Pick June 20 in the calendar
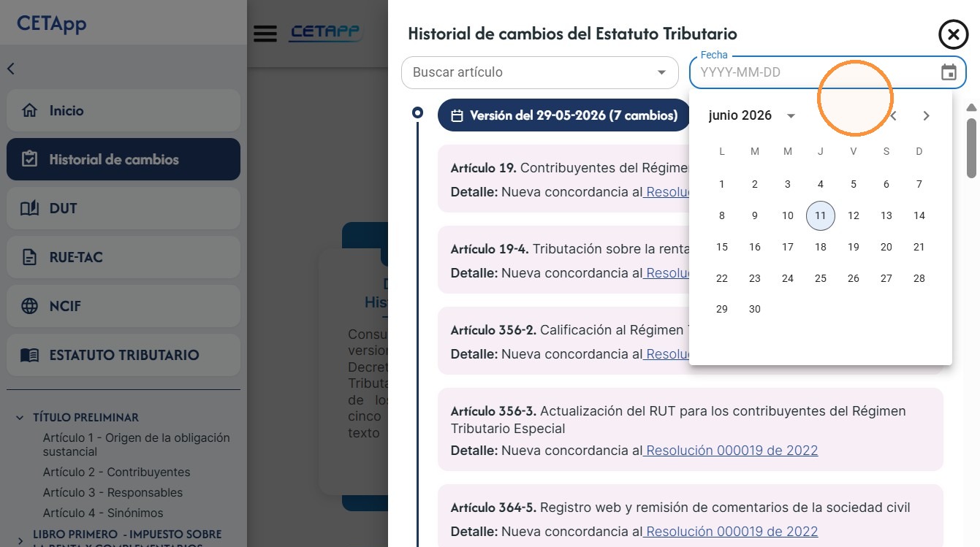This screenshot has height=547, width=980. coord(886,247)
